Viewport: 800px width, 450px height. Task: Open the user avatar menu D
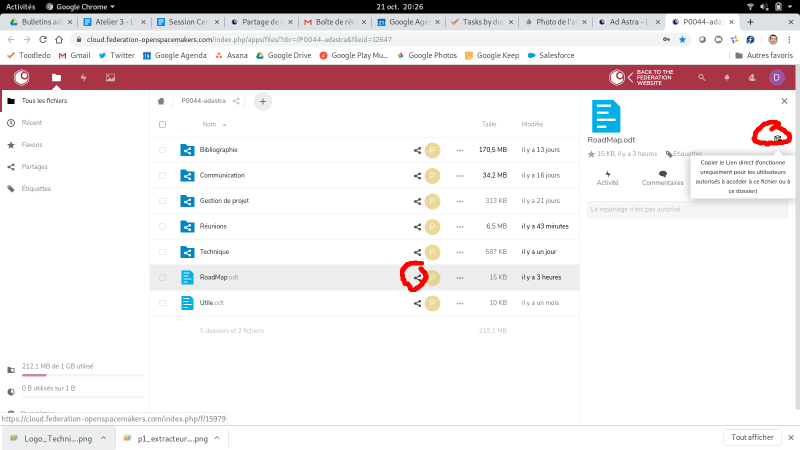[x=776, y=77]
